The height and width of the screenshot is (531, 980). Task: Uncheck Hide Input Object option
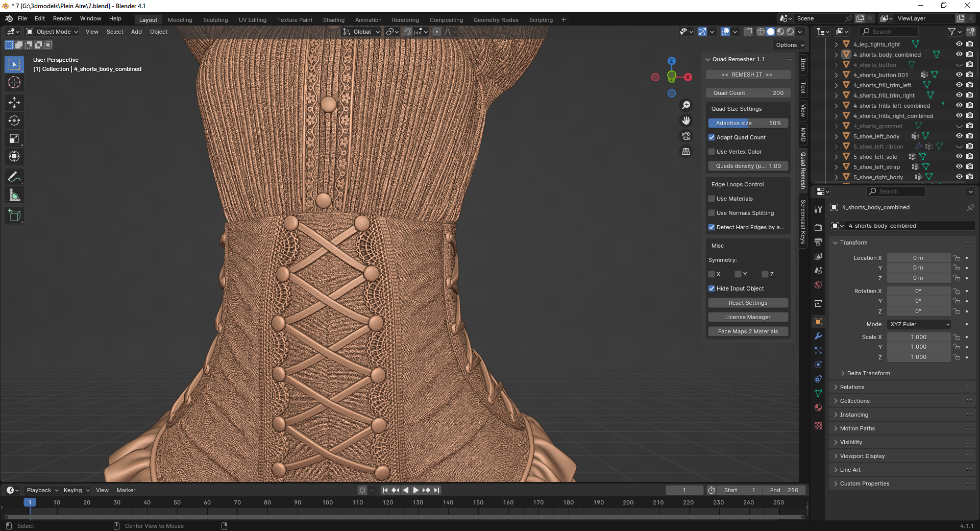pyautogui.click(x=712, y=288)
